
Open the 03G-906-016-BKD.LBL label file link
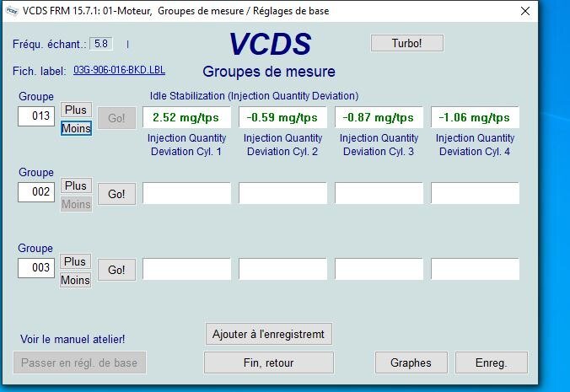tap(119, 70)
